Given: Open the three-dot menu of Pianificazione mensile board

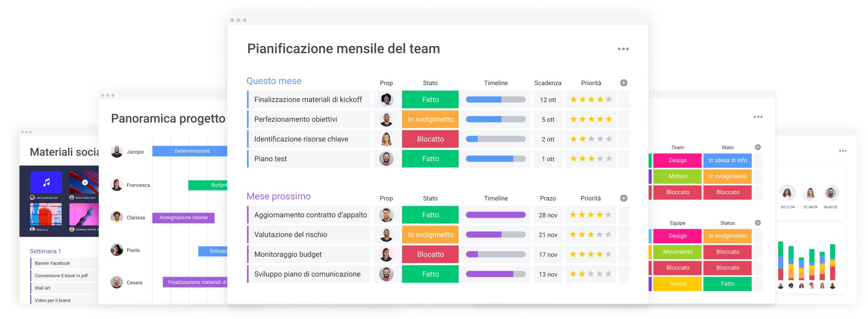Looking at the screenshot, I should (623, 49).
